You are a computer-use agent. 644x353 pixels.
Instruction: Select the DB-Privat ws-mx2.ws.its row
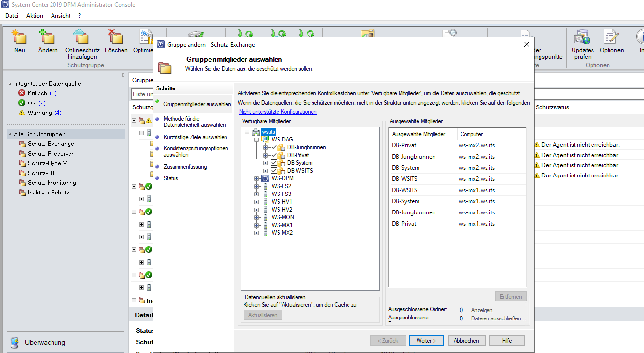(457, 145)
